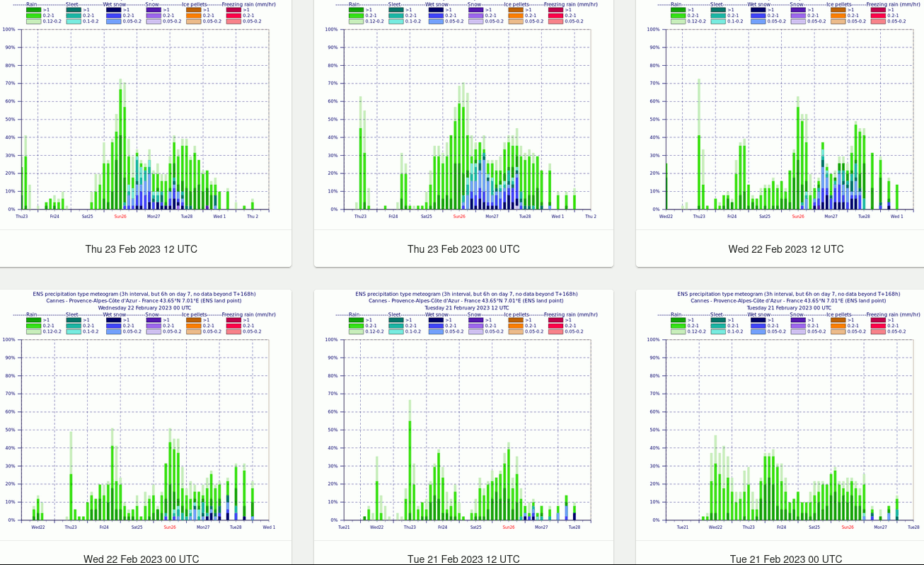Click the caption 'Thu 23 Feb 2023 00 UTC'
The height and width of the screenshot is (565, 924).
463,249
